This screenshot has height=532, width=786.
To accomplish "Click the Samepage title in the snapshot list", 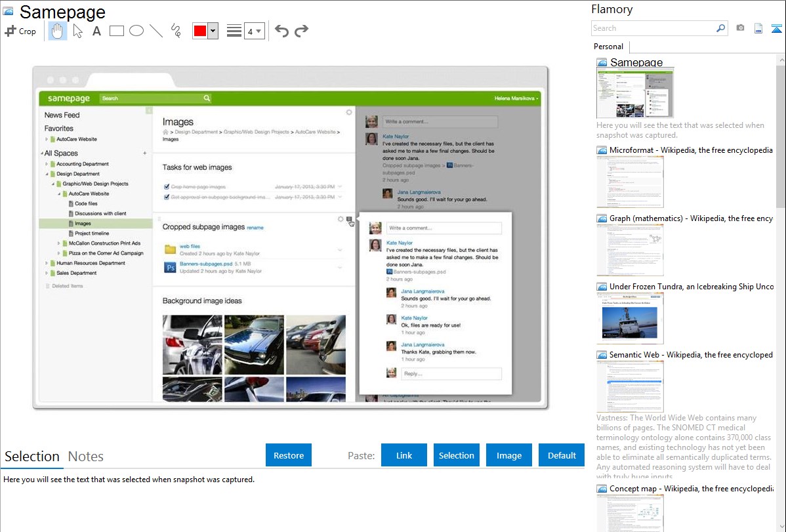I will click(636, 62).
